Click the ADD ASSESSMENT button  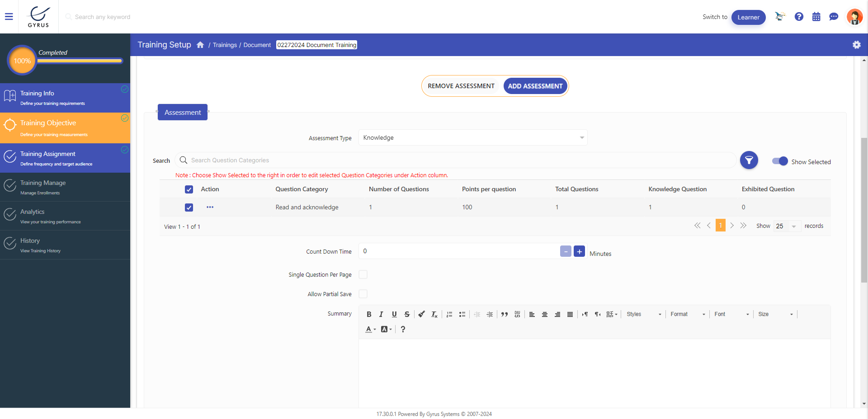[535, 86]
